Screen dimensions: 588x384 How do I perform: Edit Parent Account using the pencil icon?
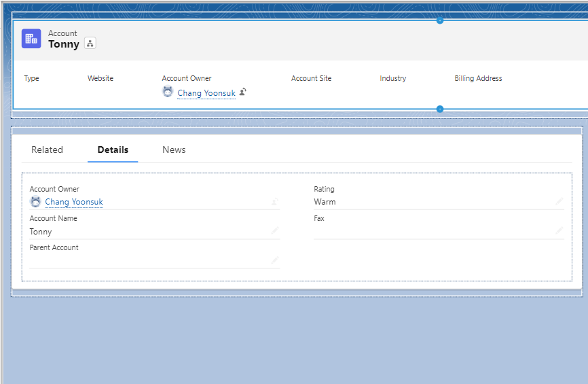coord(274,260)
